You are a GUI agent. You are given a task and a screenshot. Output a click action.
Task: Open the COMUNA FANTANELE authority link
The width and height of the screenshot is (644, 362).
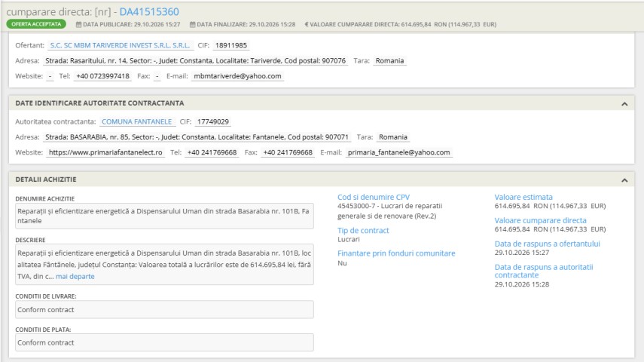(x=137, y=121)
